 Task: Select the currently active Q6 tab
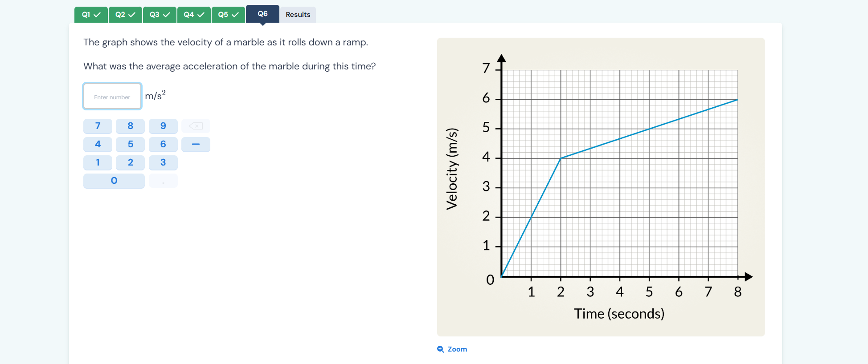coord(262,13)
